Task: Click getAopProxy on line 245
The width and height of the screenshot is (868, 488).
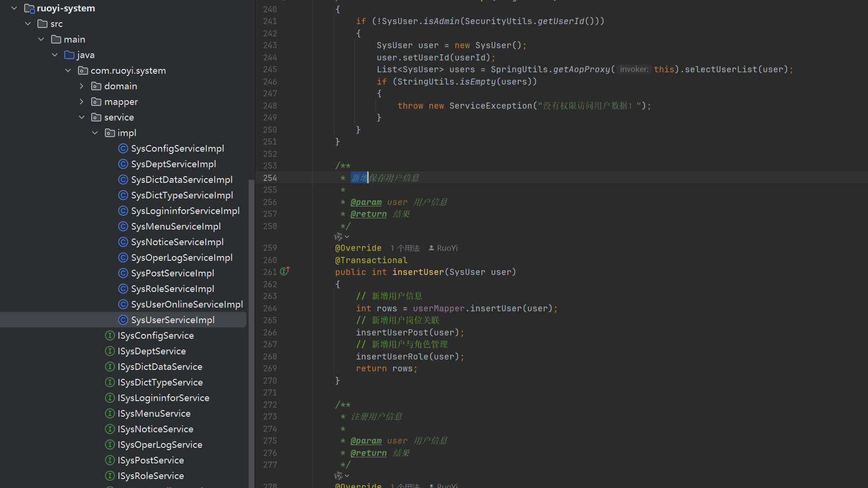Action: tap(581, 69)
